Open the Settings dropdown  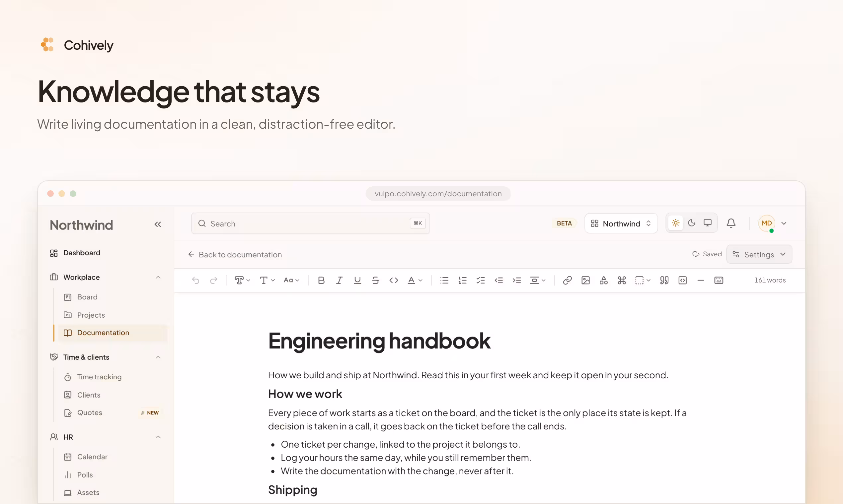[759, 254]
